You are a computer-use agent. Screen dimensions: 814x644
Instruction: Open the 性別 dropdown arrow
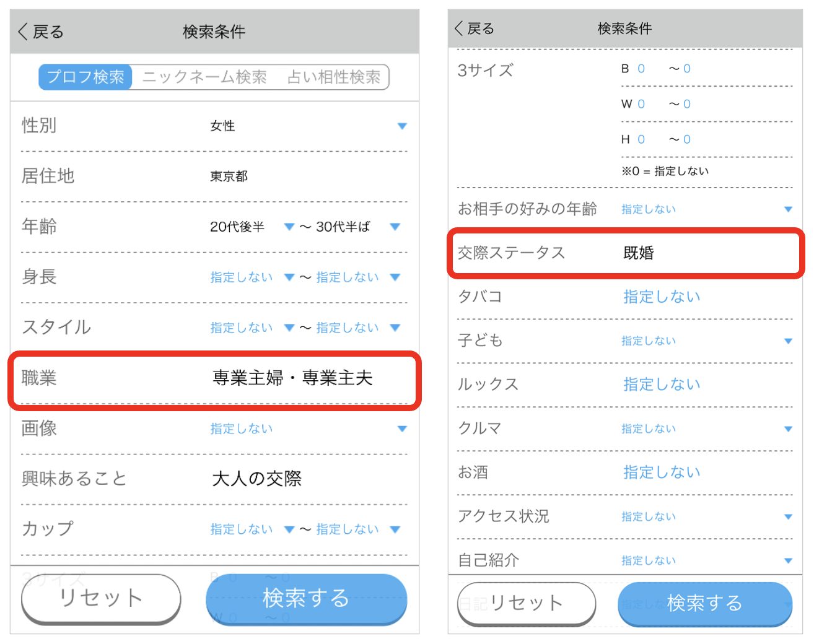click(x=402, y=126)
